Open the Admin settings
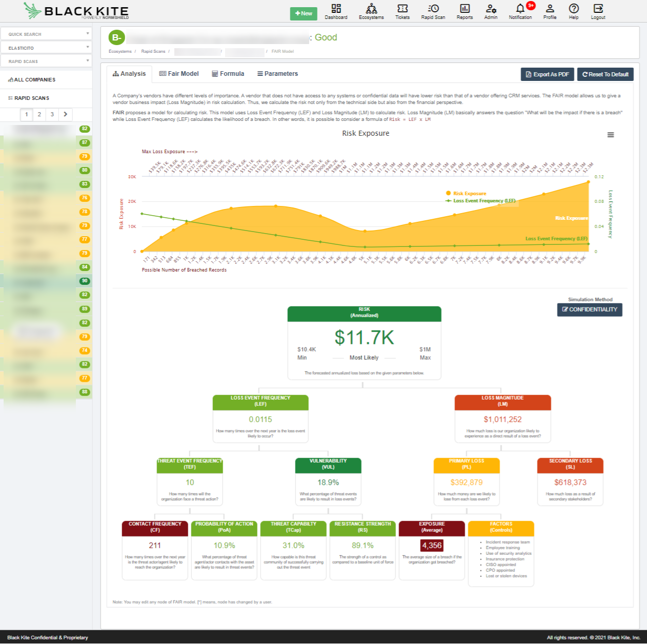 click(x=491, y=11)
